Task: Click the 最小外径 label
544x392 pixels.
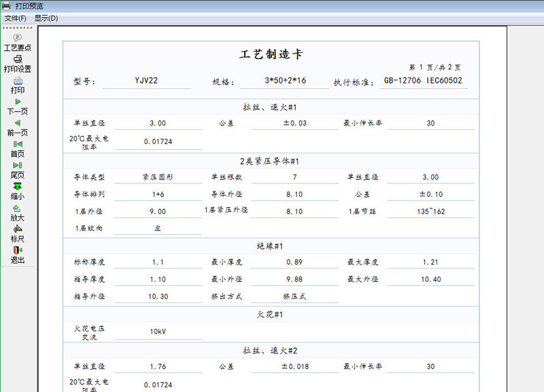Action: (226, 279)
